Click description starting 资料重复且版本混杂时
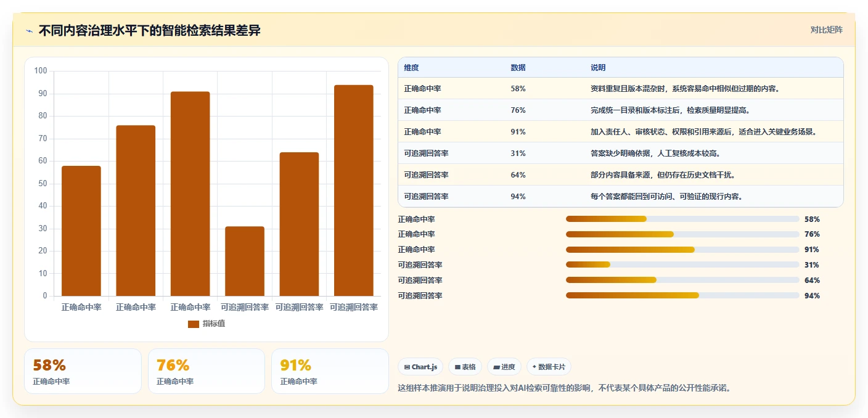The image size is (868, 418). [686, 89]
